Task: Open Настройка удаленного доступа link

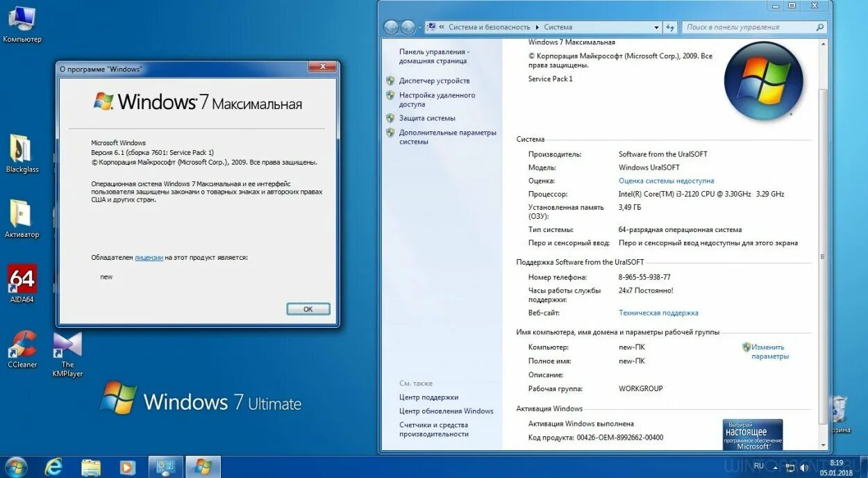Action: (437, 99)
